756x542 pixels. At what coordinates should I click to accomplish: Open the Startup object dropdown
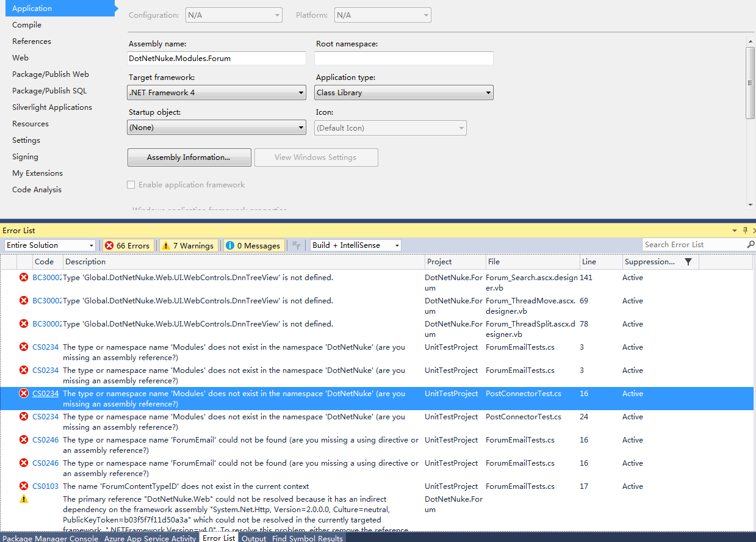click(x=217, y=128)
